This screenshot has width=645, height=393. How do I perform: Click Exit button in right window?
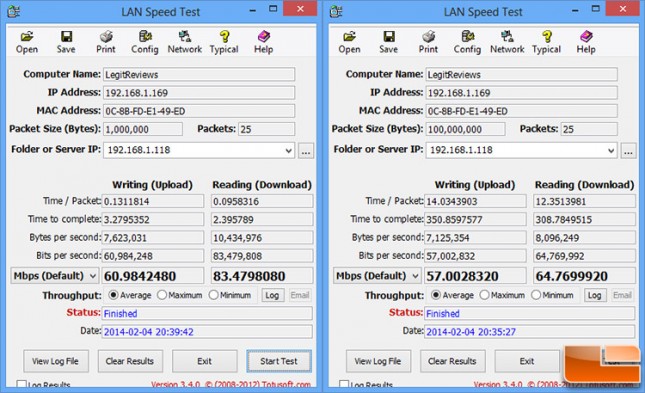click(x=527, y=361)
